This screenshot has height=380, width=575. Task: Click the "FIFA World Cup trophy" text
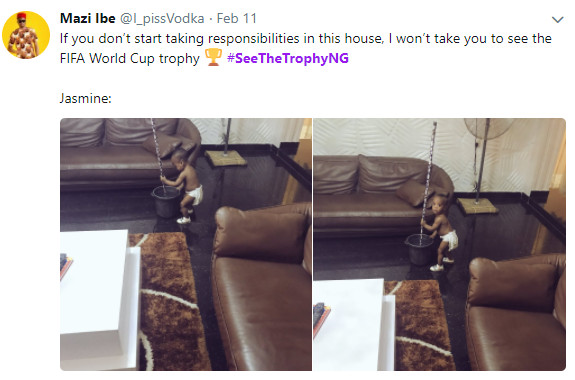(130, 58)
